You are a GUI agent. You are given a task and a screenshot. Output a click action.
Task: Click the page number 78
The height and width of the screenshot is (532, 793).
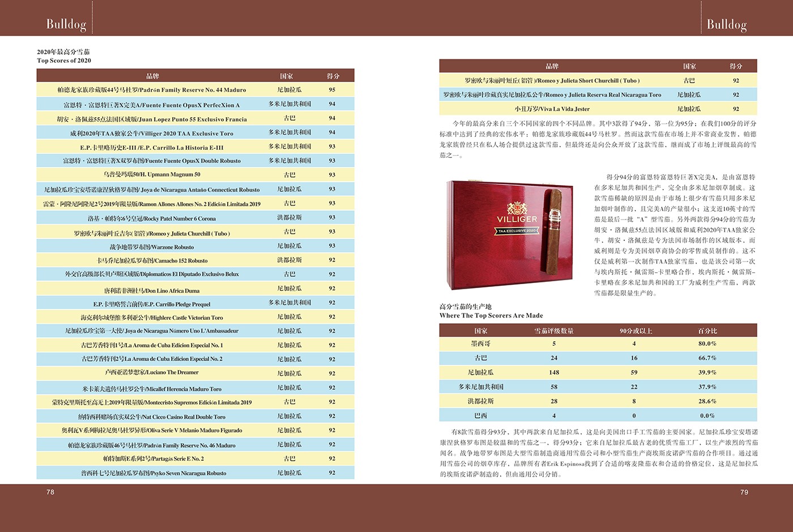(50, 492)
